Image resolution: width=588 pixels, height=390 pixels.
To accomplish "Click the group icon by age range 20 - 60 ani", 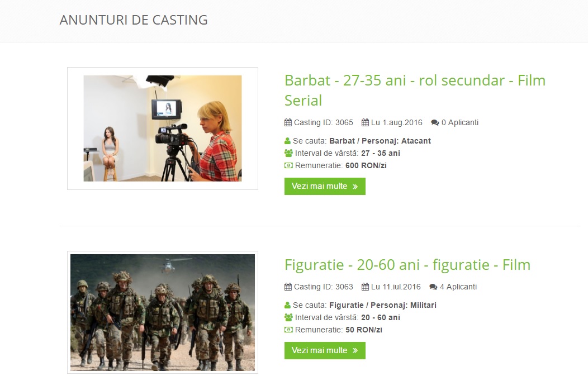I will pyautogui.click(x=288, y=317).
